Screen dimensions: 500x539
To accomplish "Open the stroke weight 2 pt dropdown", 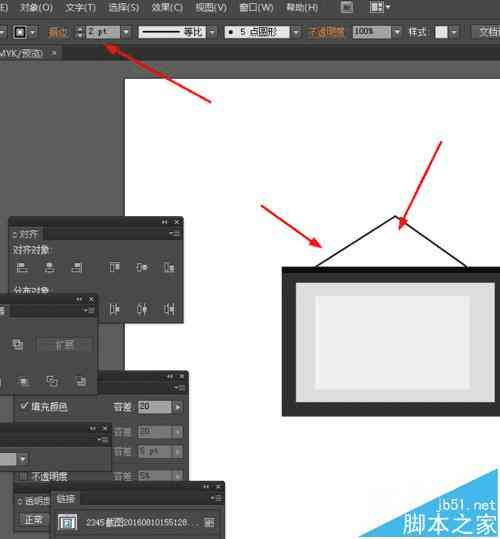I will (x=126, y=33).
